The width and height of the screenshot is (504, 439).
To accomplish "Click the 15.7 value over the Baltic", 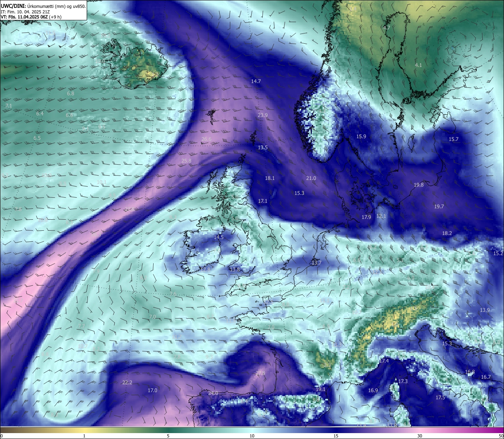I will click(x=454, y=139).
